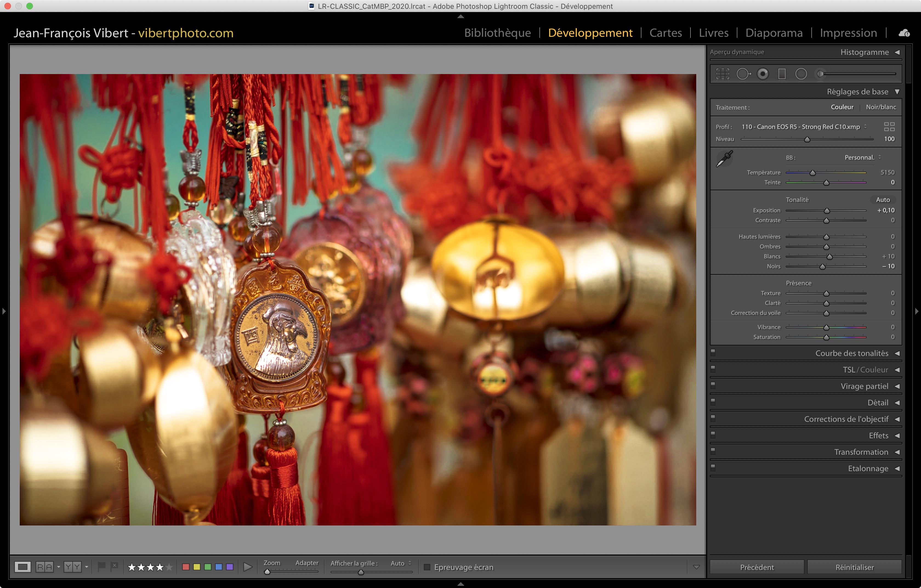Switch to the Bibliothèque module

[x=497, y=33]
